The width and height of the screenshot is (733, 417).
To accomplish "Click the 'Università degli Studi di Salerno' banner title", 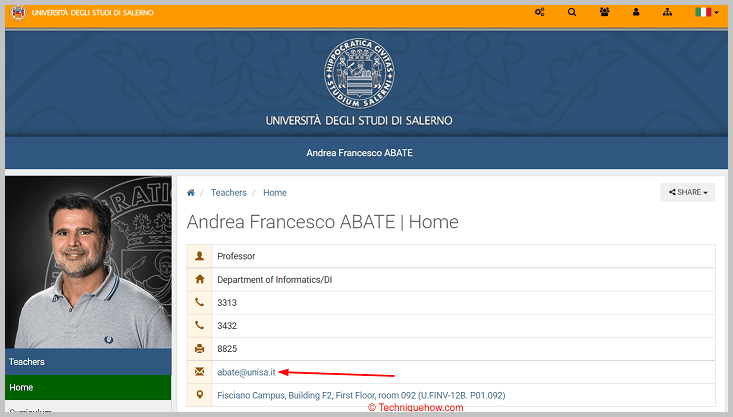I will pos(359,121).
